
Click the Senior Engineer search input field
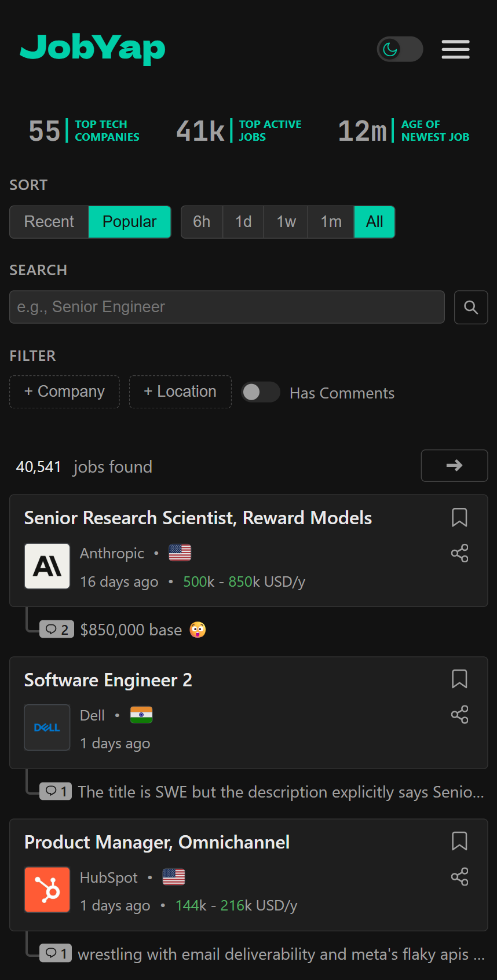click(227, 307)
